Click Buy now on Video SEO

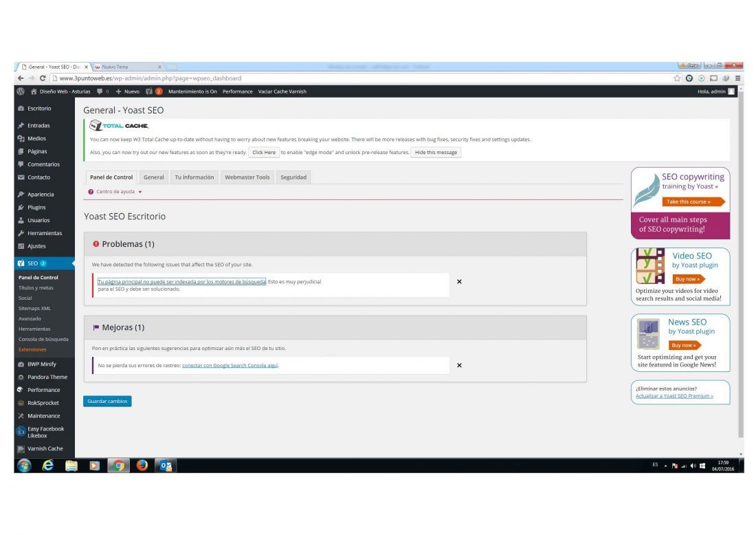coord(689,279)
